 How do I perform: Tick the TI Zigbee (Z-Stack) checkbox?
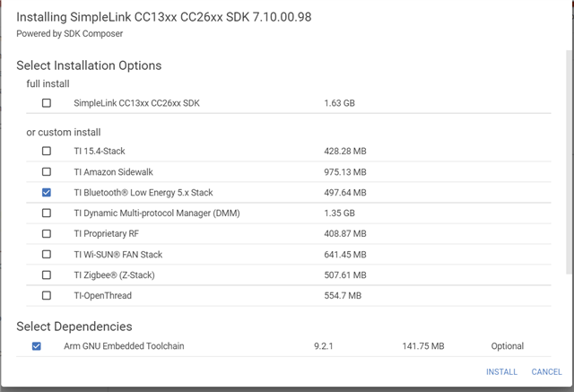coord(47,274)
